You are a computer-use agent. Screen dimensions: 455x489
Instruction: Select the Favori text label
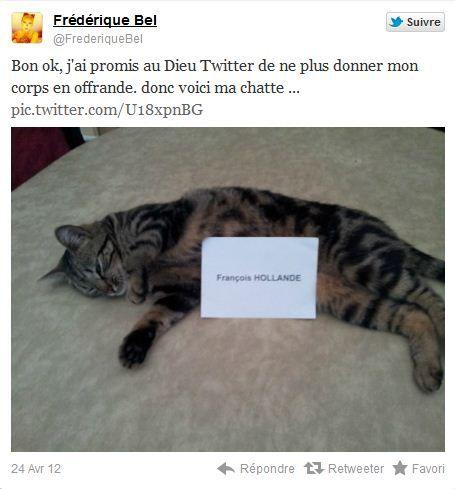coord(428,469)
